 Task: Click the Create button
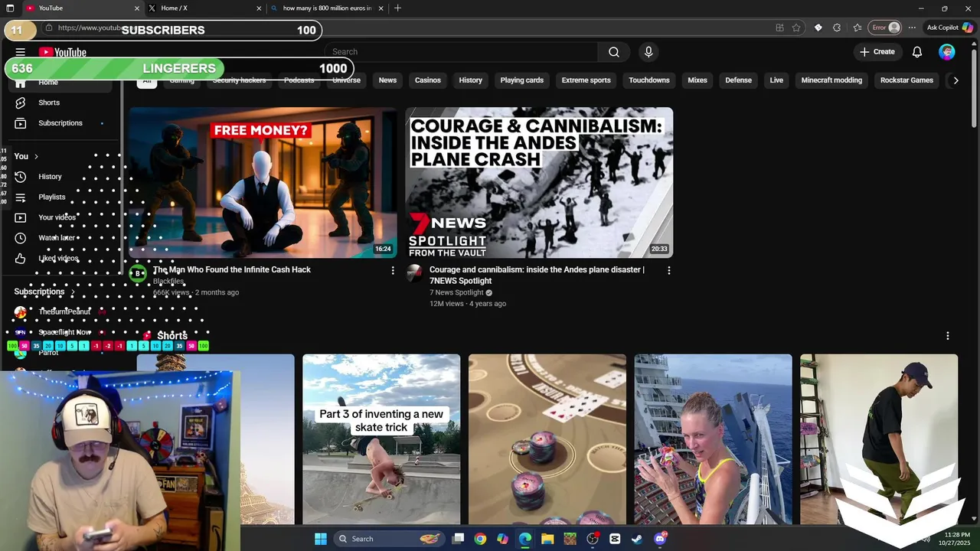(x=877, y=52)
